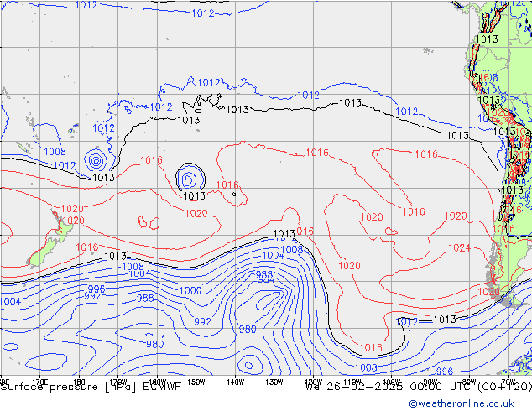Click the circular low enclosed by black 1013 contour

[x=190, y=179]
